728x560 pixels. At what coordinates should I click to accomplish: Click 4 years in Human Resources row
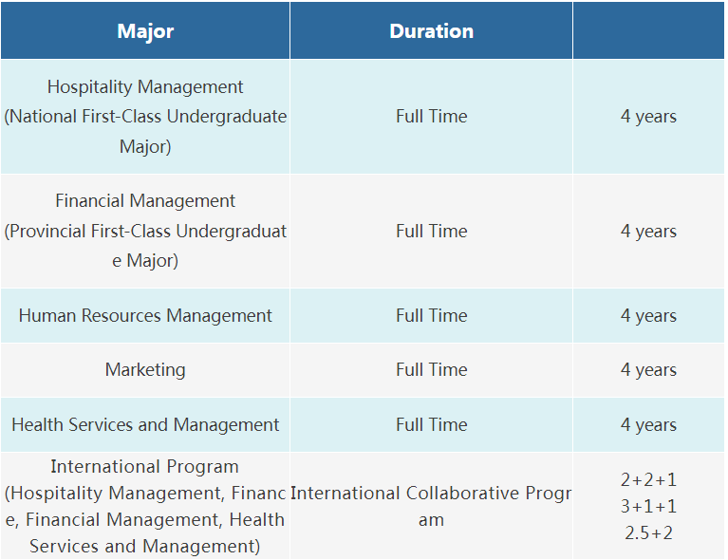click(x=648, y=316)
